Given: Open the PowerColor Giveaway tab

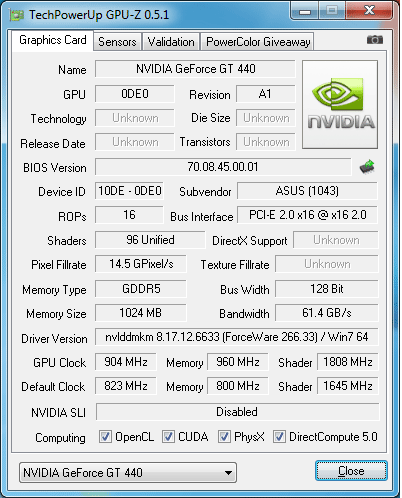Looking at the screenshot, I should [258, 42].
